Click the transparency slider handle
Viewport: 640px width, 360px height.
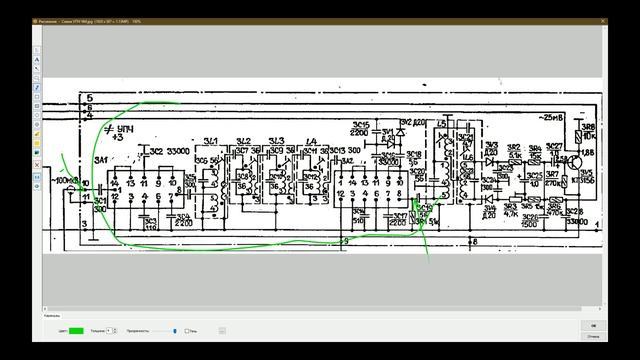[x=175, y=331]
